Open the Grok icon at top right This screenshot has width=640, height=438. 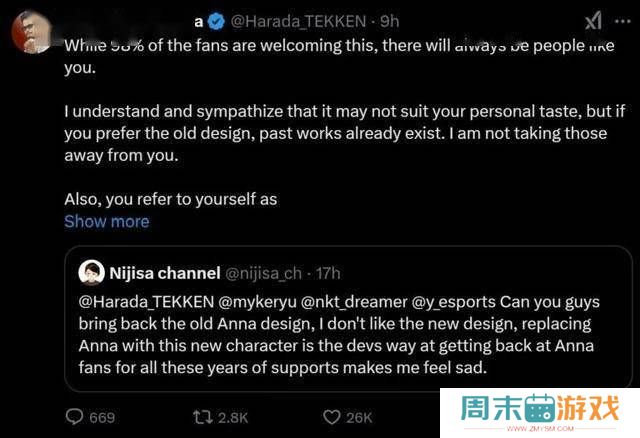(592, 20)
